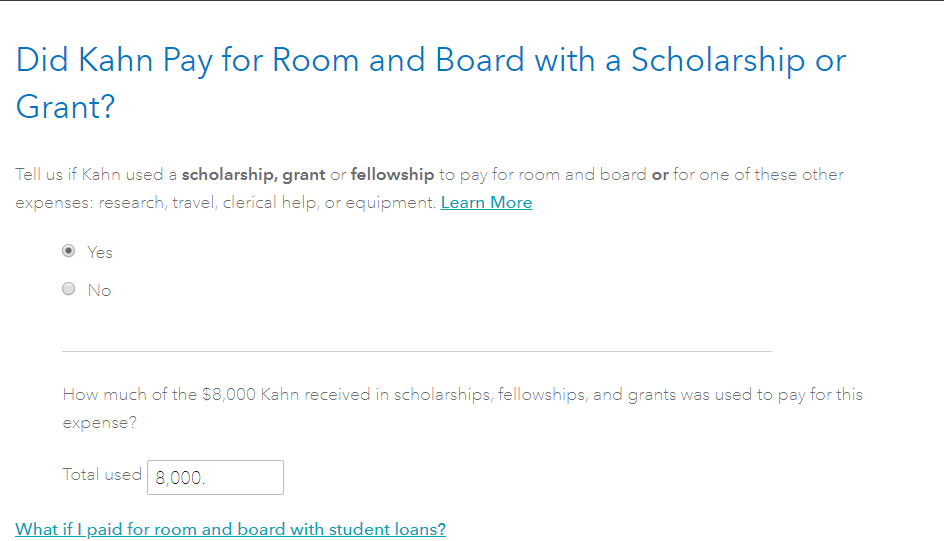Click the bold "or" before "for one of these"
Screen dimensions: 944x541
(660, 174)
